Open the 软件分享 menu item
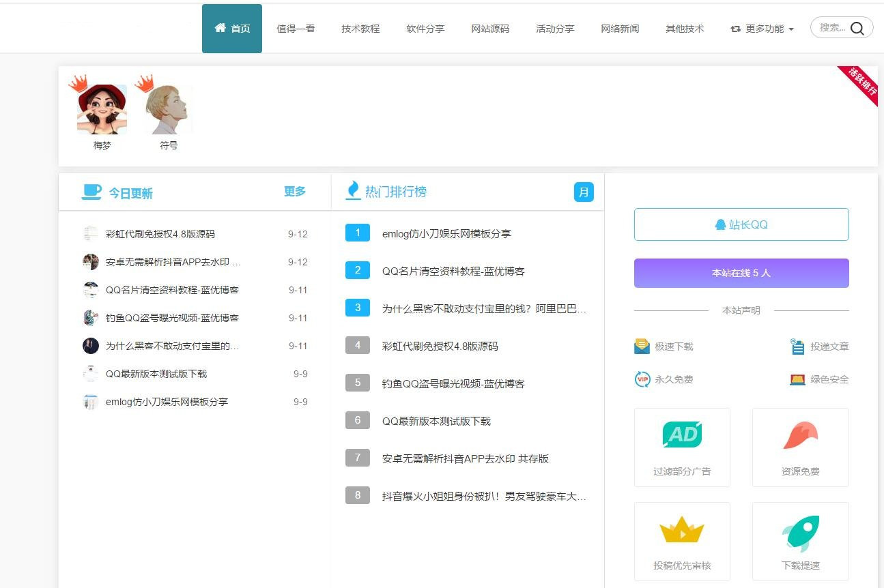884x588 pixels. 425,29
